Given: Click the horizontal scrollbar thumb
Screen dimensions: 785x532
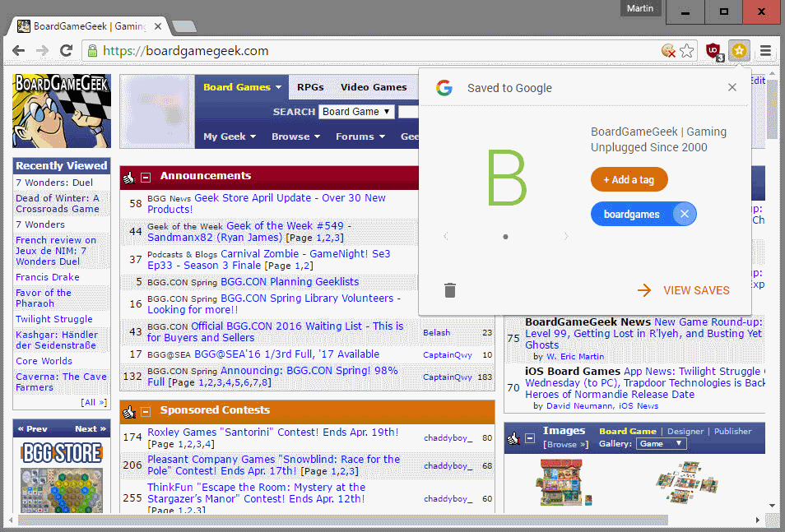Looking at the screenshot, I should pos(343,520).
